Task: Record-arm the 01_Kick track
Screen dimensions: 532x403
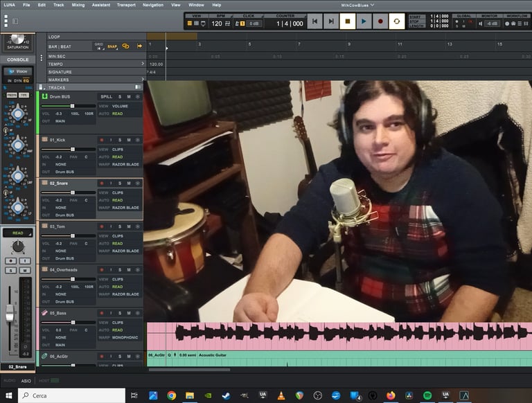Action: [x=101, y=140]
